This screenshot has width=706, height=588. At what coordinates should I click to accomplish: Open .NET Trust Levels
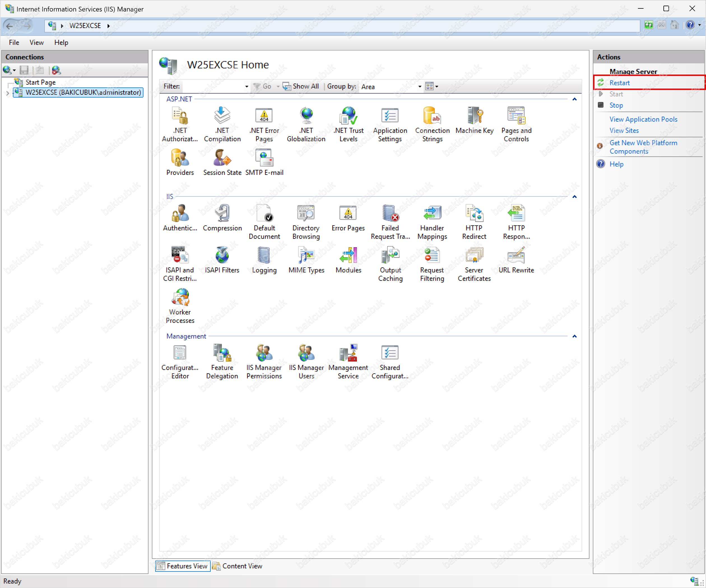click(348, 124)
